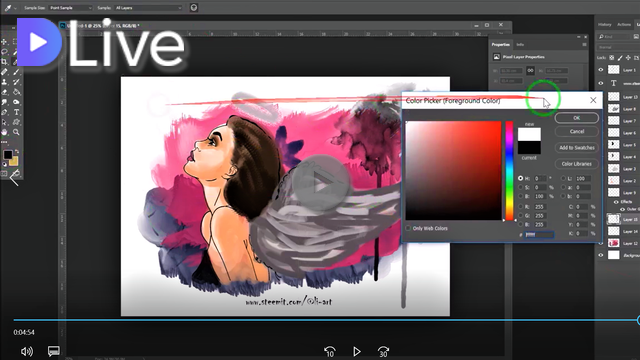Select the R red radio button
Screen dimensions: 640x360
click(520, 207)
